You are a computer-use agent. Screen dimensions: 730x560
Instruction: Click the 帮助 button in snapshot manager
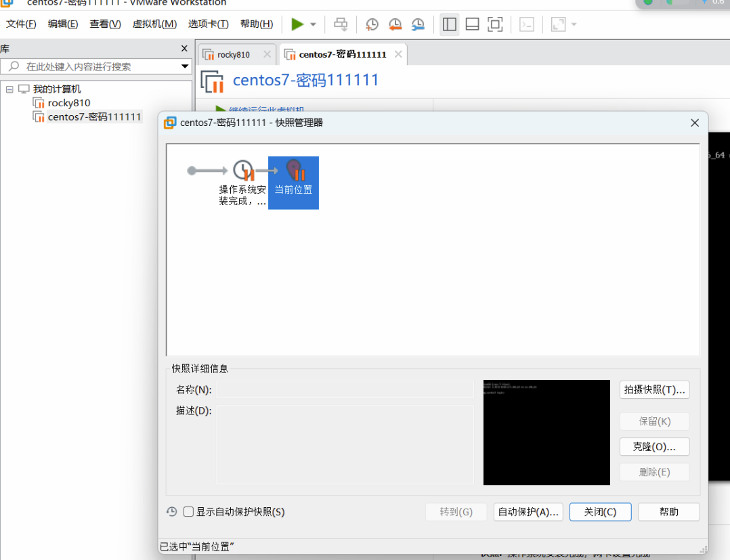click(669, 512)
